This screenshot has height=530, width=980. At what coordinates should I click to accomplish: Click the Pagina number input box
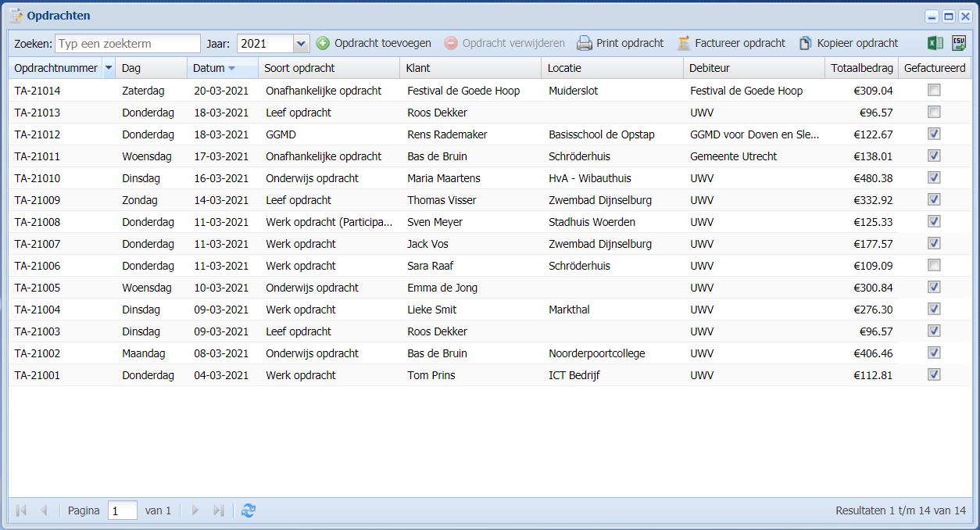pyautogui.click(x=122, y=510)
